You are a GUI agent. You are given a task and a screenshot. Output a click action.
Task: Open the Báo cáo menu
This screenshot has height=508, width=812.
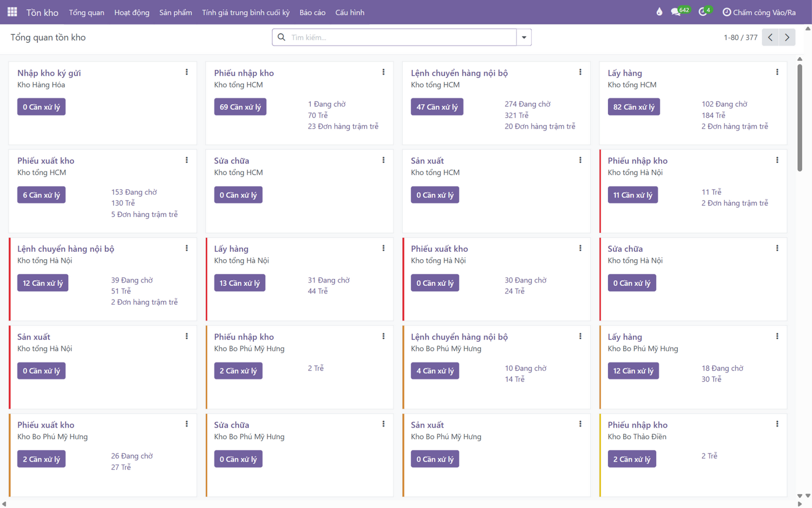coord(312,12)
